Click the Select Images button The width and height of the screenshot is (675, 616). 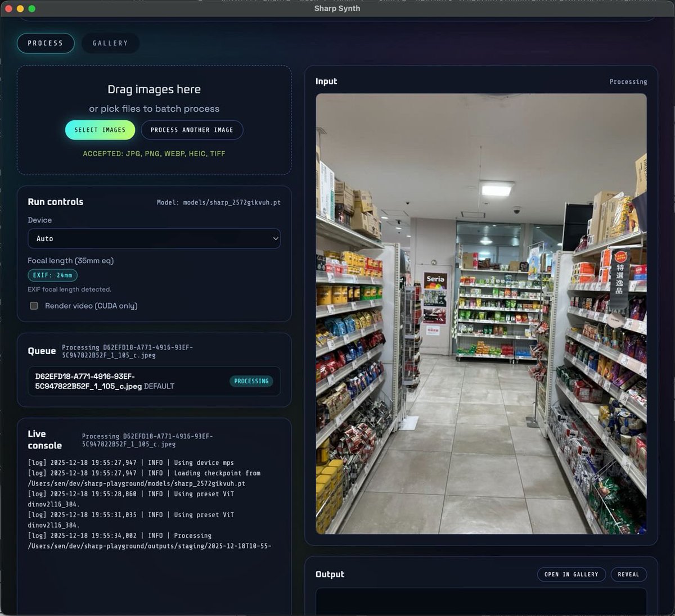(100, 130)
